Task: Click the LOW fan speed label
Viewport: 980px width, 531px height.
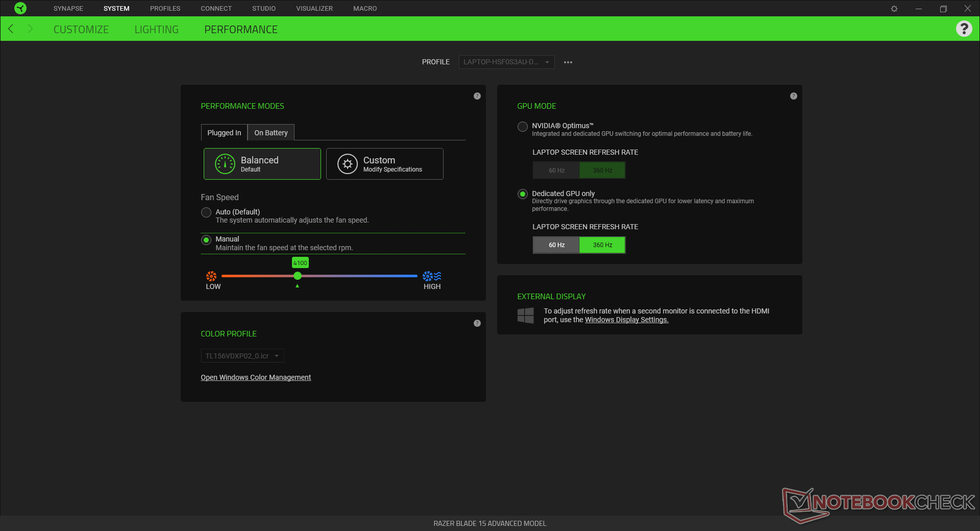Action: (x=213, y=287)
